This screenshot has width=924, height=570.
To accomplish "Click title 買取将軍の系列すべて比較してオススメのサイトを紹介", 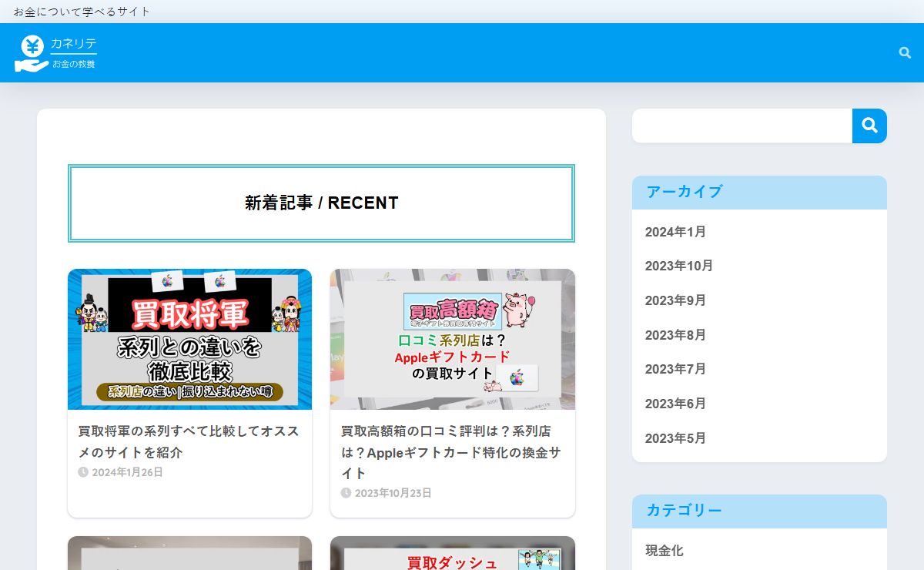I will coord(189,441).
